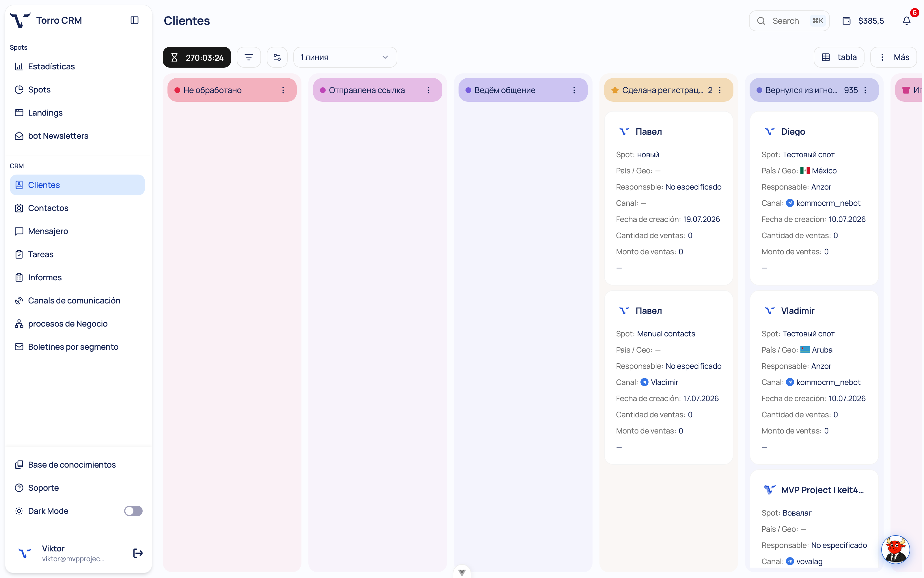Open the Más menu
The height and width of the screenshot is (578, 924).
[893, 57]
